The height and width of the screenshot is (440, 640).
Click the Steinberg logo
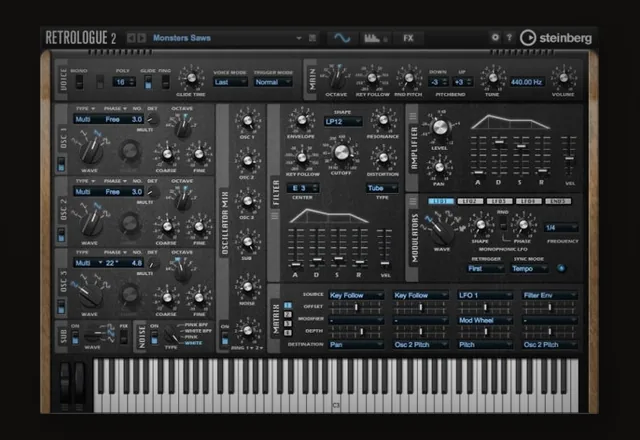(x=556, y=38)
